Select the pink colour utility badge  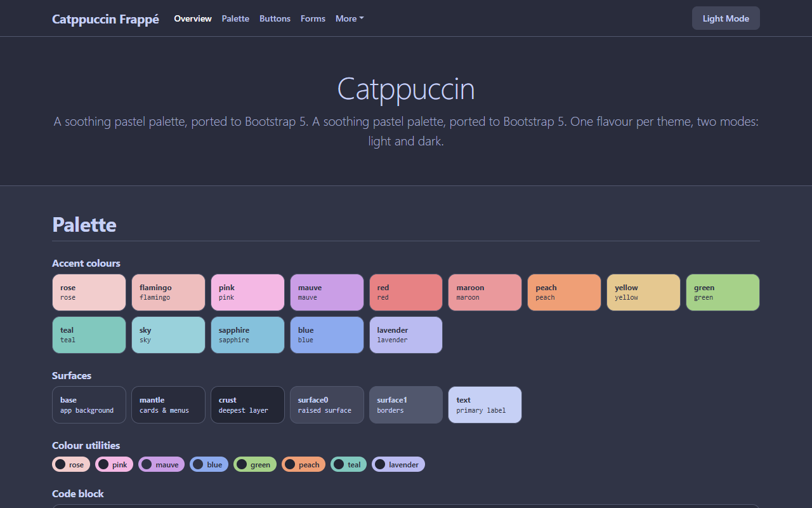114,465
